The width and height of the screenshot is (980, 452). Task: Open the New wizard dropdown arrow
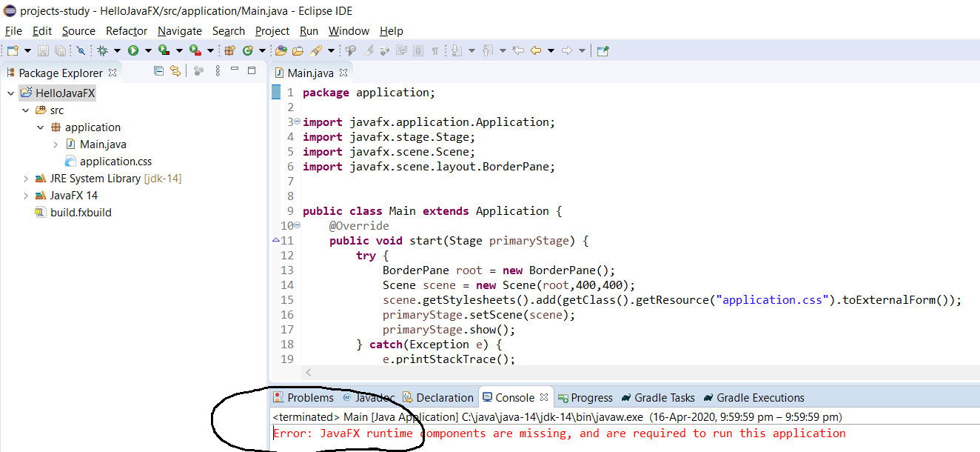[27, 50]
